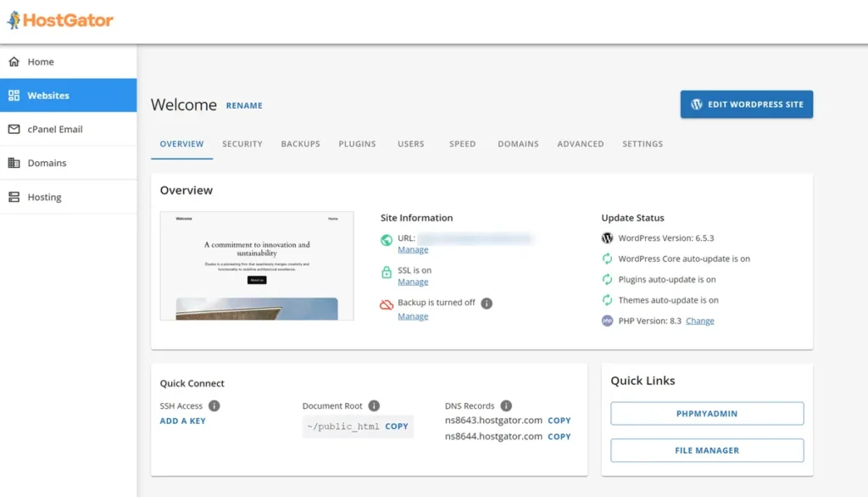This screenshot has height=497, width=868.
Task: Click the green SSL lock icon
Action: coord(387,271)
